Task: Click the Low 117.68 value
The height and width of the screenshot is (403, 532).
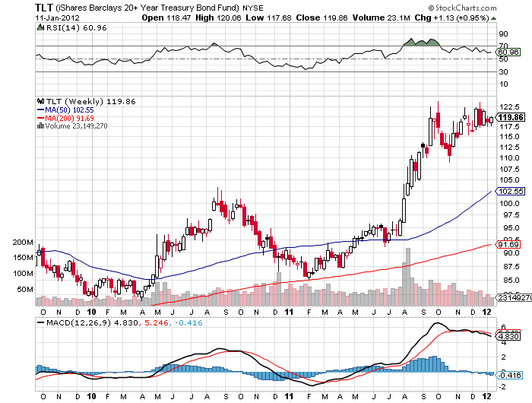Action: pos(268,17)
